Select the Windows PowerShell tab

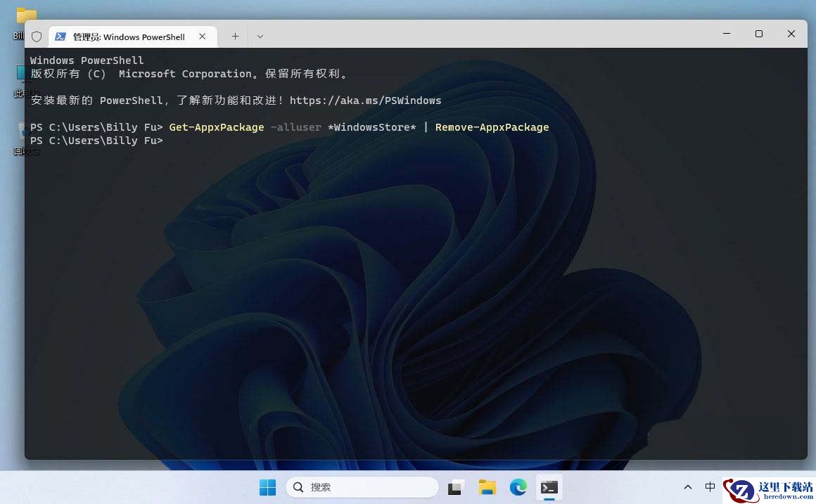click(133, 37)
